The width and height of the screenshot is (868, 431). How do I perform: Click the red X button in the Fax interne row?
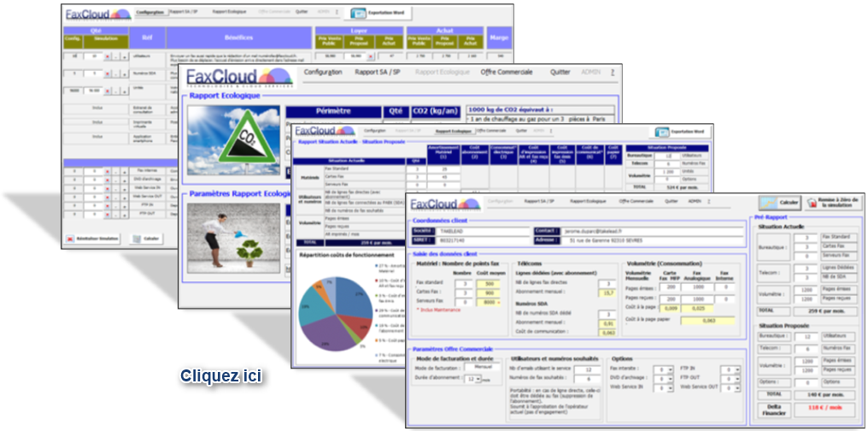pyautogui.click(x=108, y=171)
